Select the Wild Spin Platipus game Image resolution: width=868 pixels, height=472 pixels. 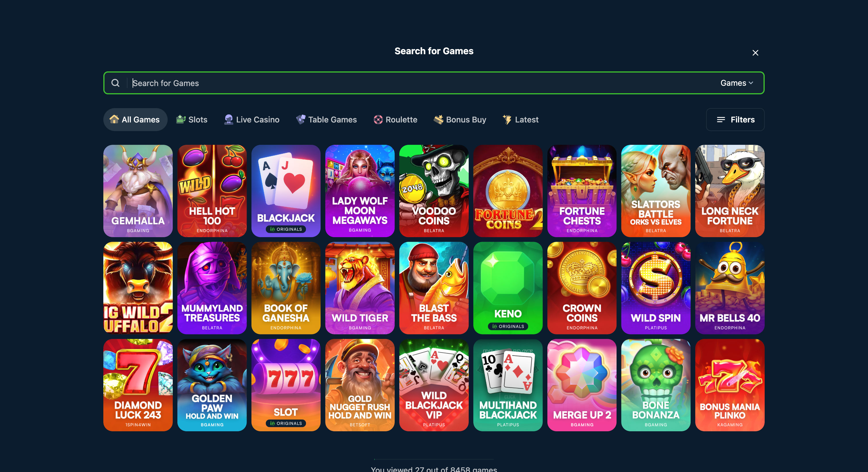[656, 288]
